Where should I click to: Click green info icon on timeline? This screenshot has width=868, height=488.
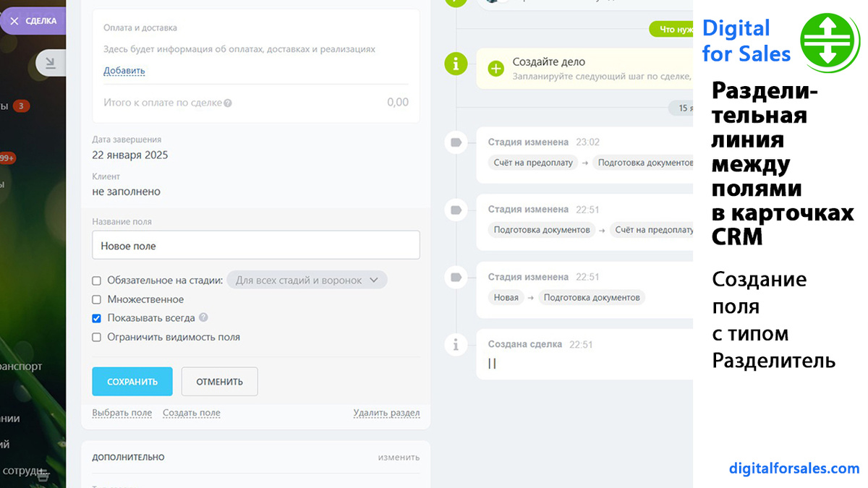(455, 64)
